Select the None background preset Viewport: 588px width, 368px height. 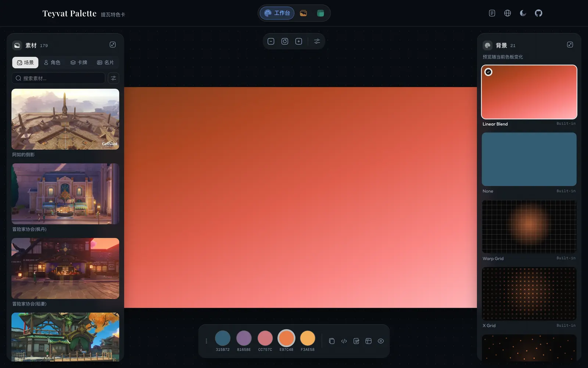(x=529, y=159)
